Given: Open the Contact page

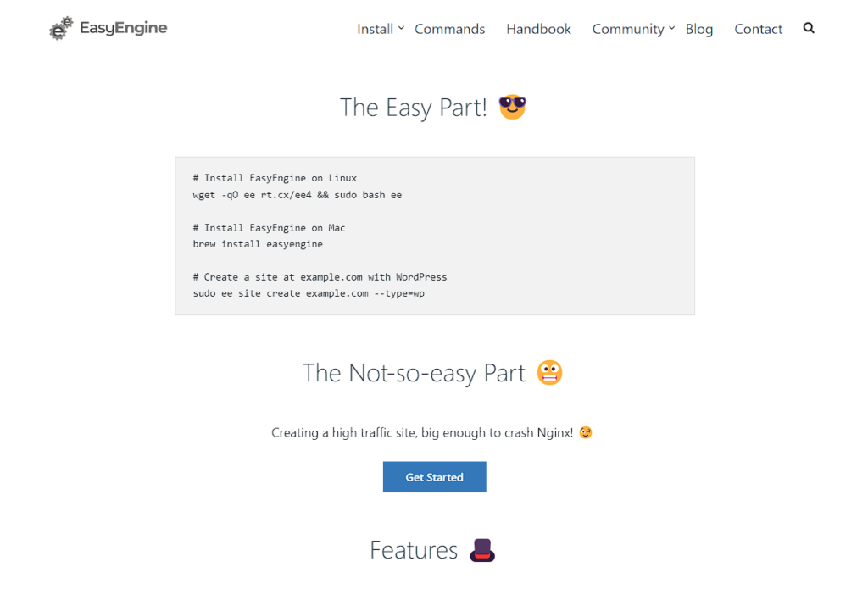Looking at the screenshot, I should [x=758, y=29].
